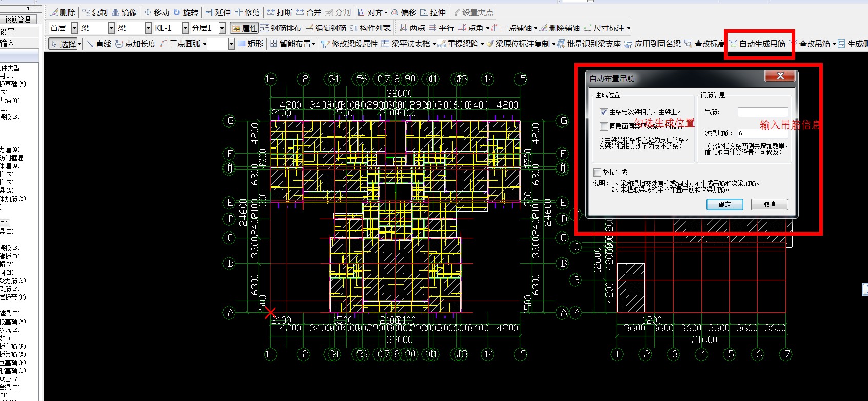Click the 合并 (Merge) tool
Image resolution: width=868 pixels, height=401 pixels.
(309, 12)
